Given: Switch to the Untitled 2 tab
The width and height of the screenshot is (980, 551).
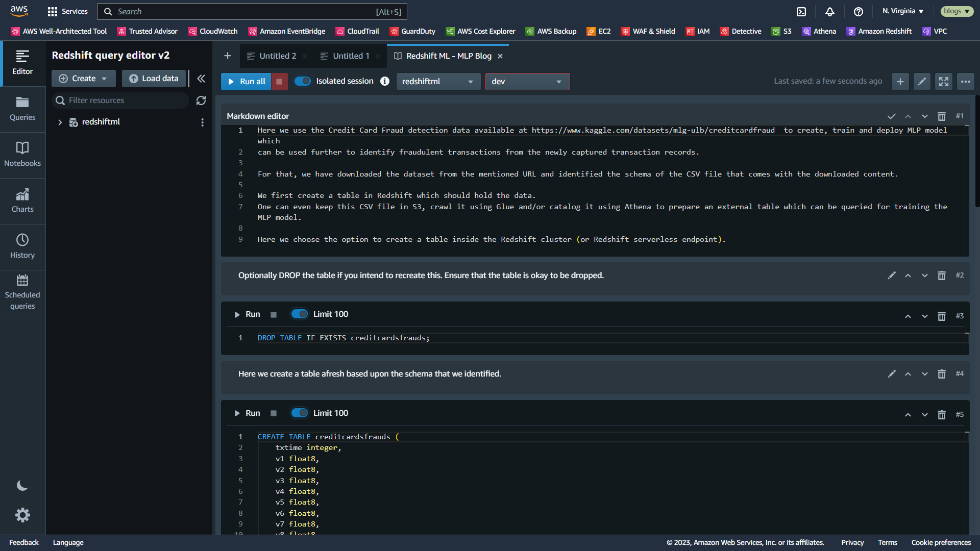Looking at the screenshot, I should (x=277, y=56).
